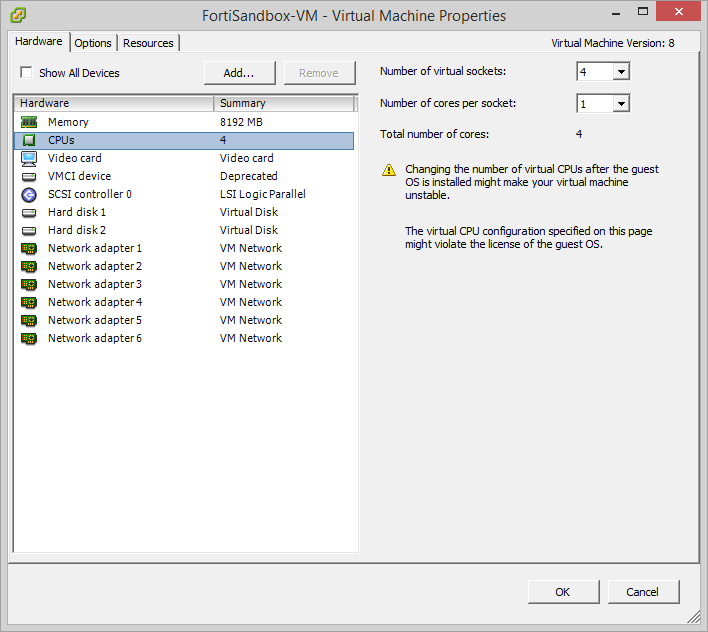Click the Video card monitor icon
The width and height of the screenshot is (708, 632).
click(29, 158)
